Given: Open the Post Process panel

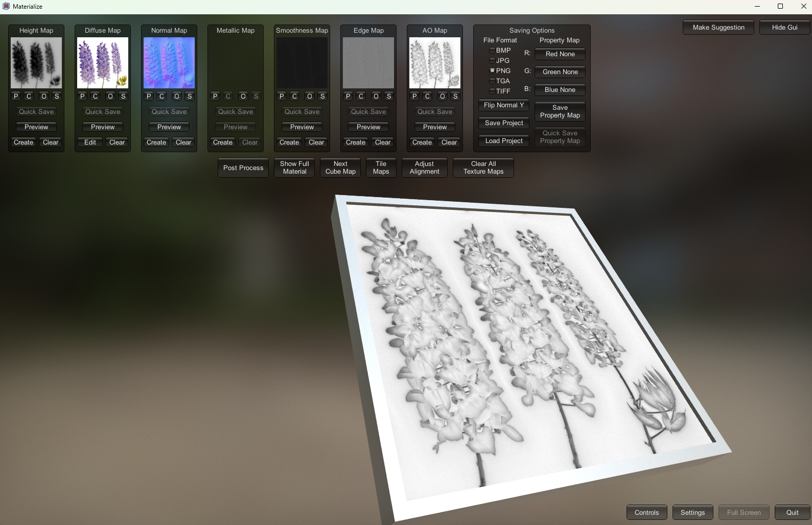Looking at the screenshot, I should click(243, 168).
